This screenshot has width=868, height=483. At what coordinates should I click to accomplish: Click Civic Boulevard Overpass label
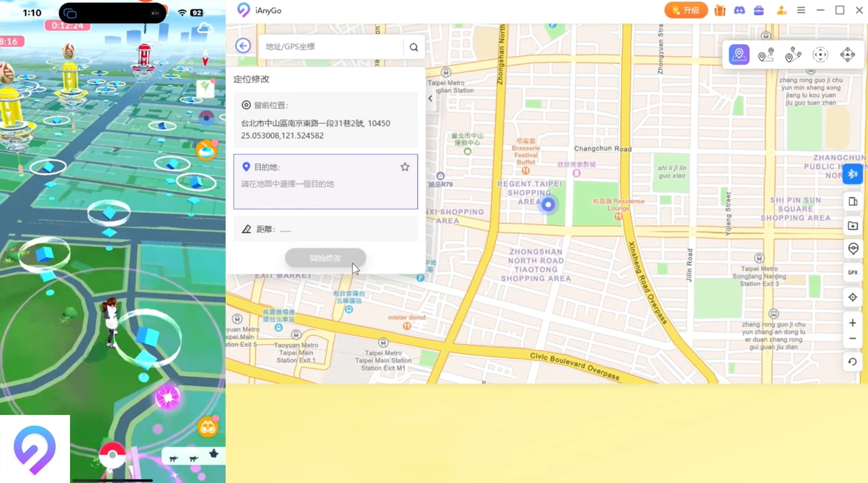tap(575, 367)
